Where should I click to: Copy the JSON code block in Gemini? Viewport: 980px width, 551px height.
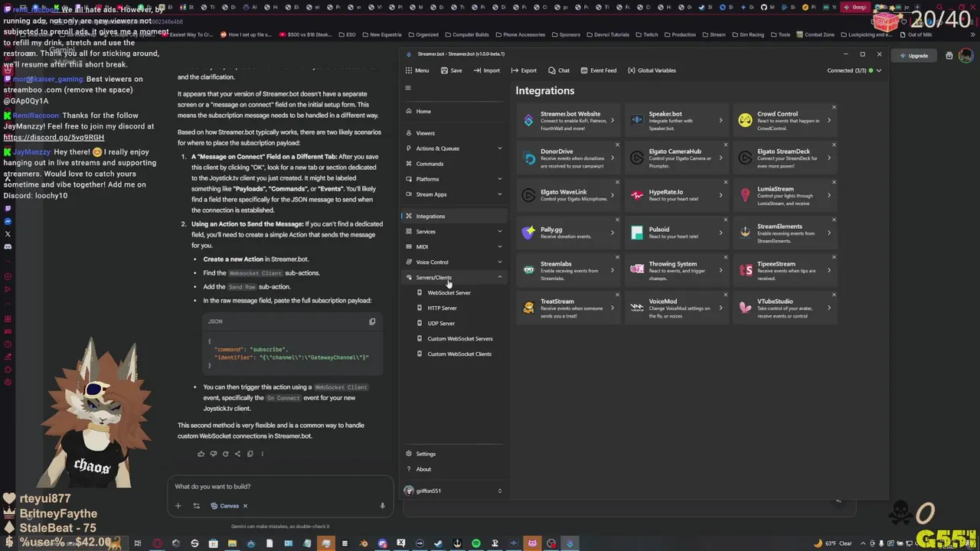tap(372, 321)
